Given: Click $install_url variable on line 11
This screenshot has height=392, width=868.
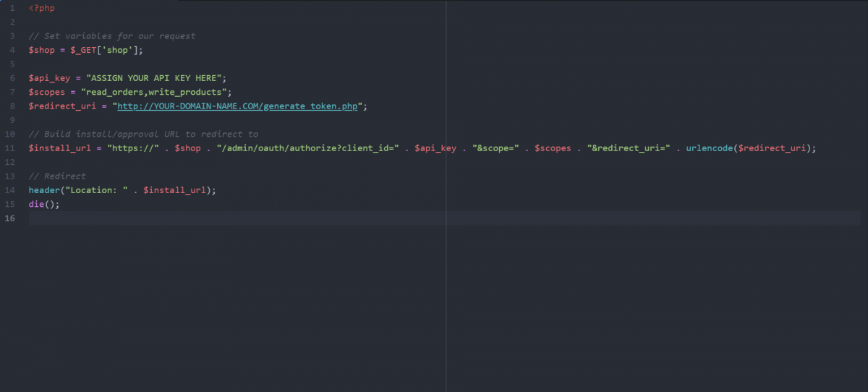Looking at the screenshot, I should point(60,148).
